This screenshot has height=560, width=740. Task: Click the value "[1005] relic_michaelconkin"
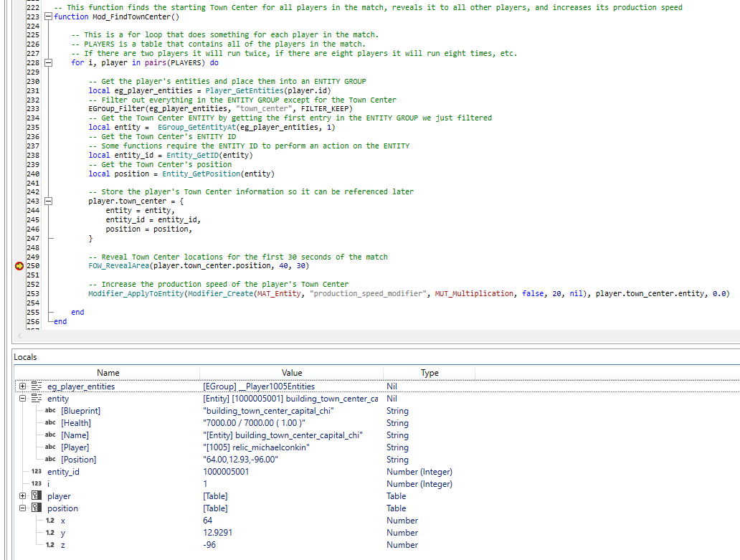[x=256, y=447]
